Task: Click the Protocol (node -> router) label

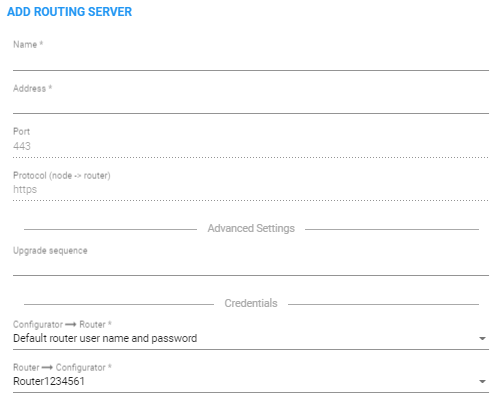Action: coord(62,175)
